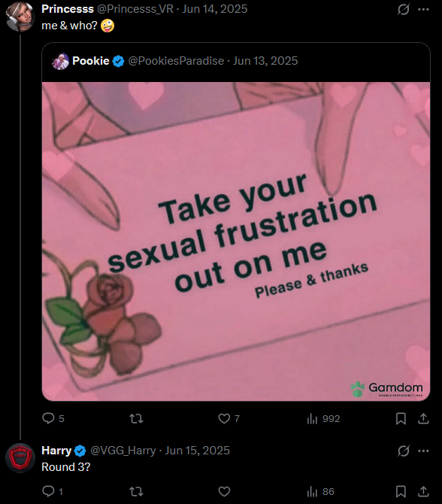Like Harry's "Round 3?" reply
The width and height of the screenshot is (442, 504).
click(224, 491)
